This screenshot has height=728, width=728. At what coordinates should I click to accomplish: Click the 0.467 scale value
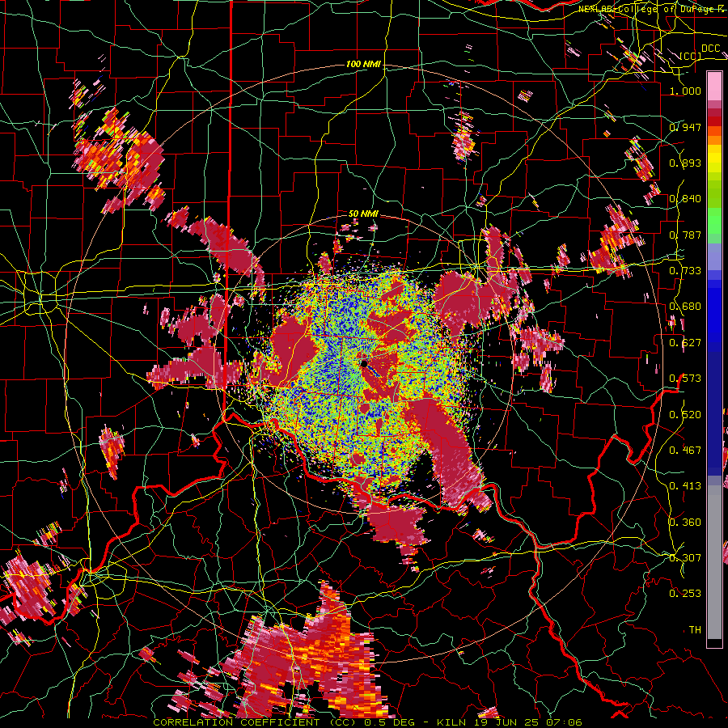pos(685,451)
